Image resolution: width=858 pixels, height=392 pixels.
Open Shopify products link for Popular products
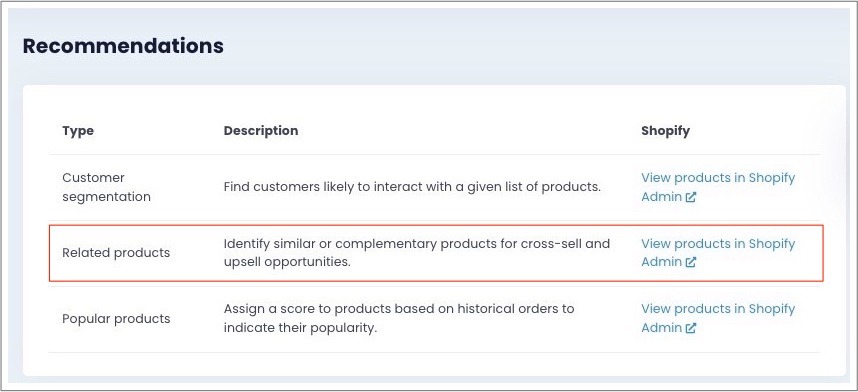pos(718,318)
